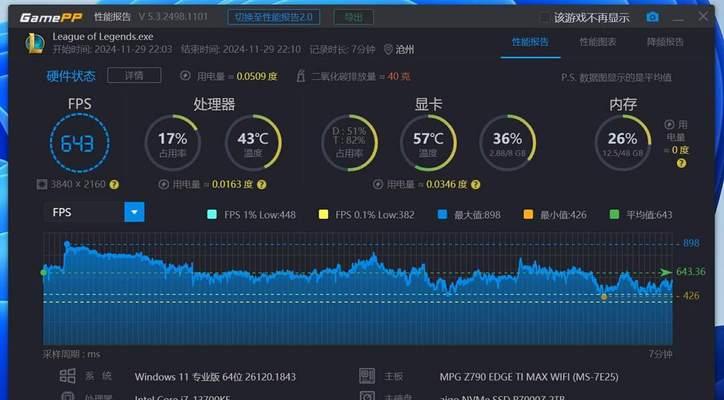Click the help icon next to GPU power 0.0346 度

476,185
